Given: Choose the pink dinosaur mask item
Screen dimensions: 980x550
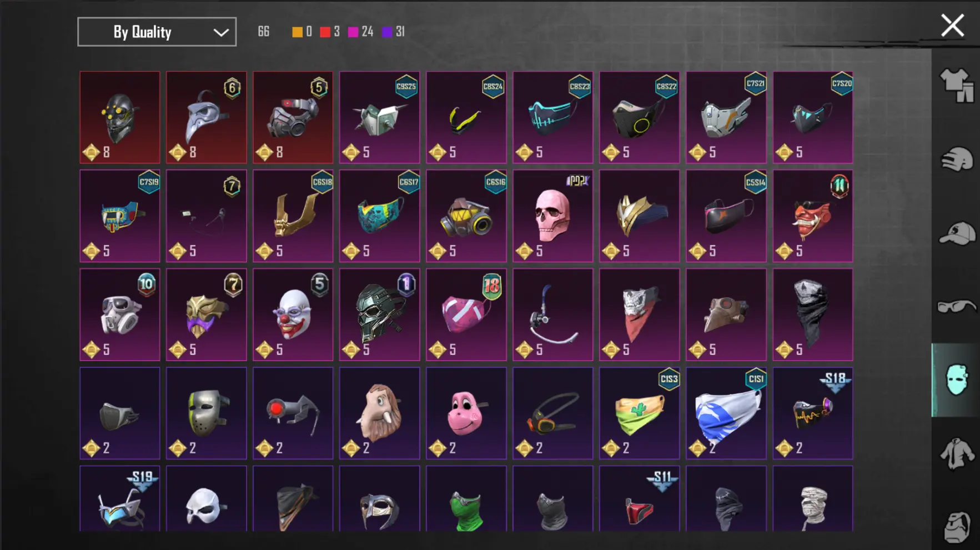Looking at the screenshot, I should [466, 413].
